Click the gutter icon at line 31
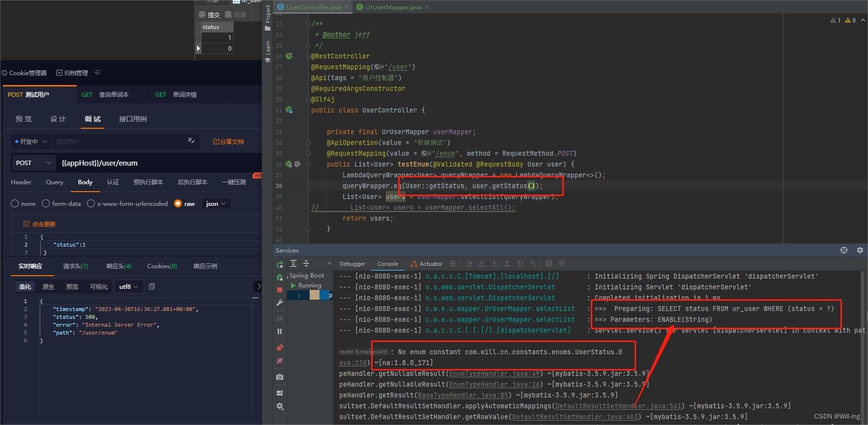 pos(289,110)
